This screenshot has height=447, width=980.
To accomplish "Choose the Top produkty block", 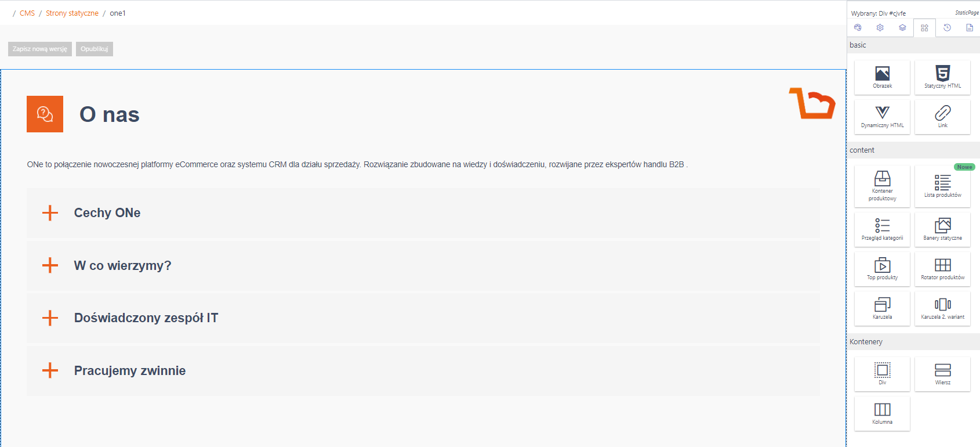I will pos(882,269).
